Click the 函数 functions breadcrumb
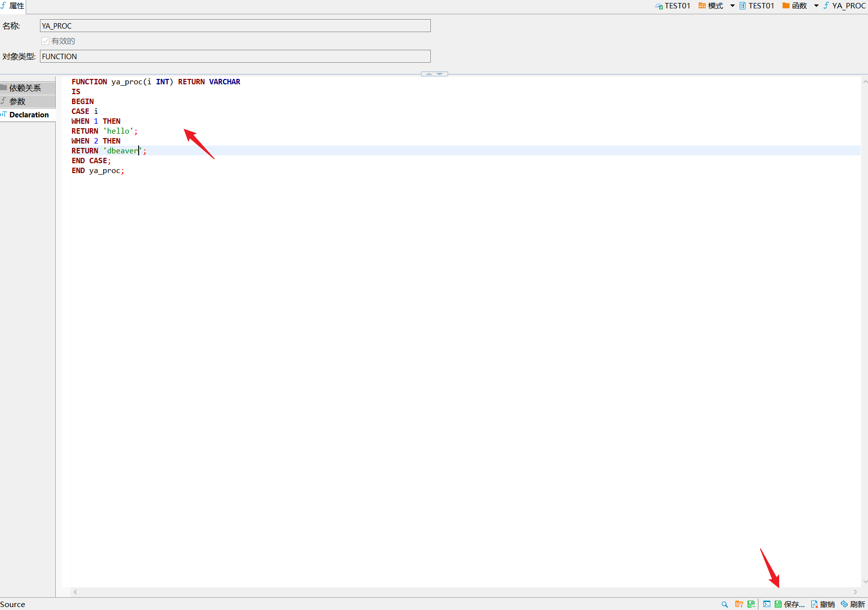Image resolution: width=868 pixels, height=610 pixels. (794, 6)
